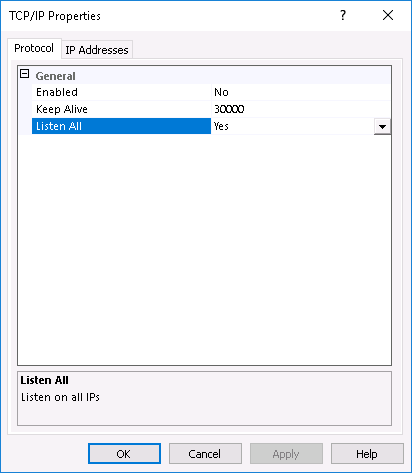Click the 'Listen on all IPs' description text
The height and width of the screenshot is (473, 412).
click(x=60, y=397)
